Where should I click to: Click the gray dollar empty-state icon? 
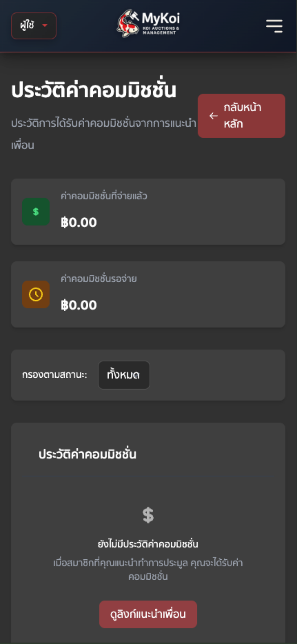148,515
